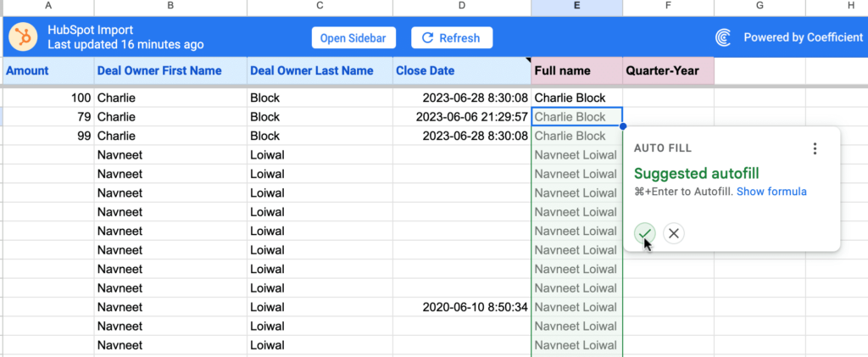Select column A header

click(47, 7)
